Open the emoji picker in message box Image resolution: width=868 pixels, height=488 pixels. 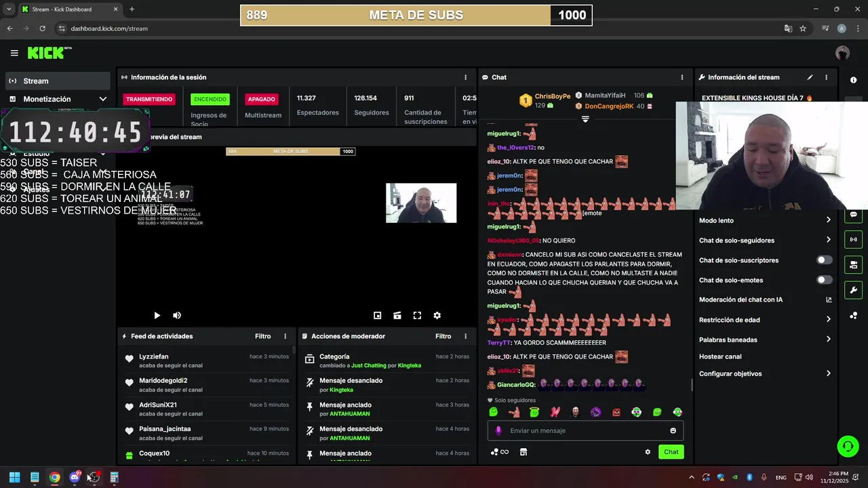point(673,430)
